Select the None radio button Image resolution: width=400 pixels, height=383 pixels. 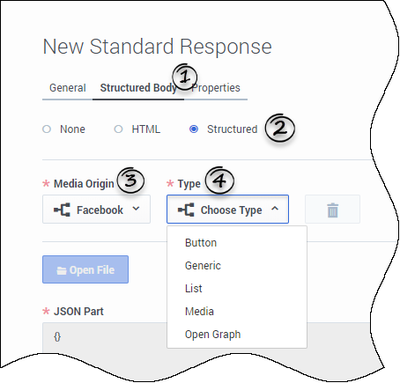47,129
